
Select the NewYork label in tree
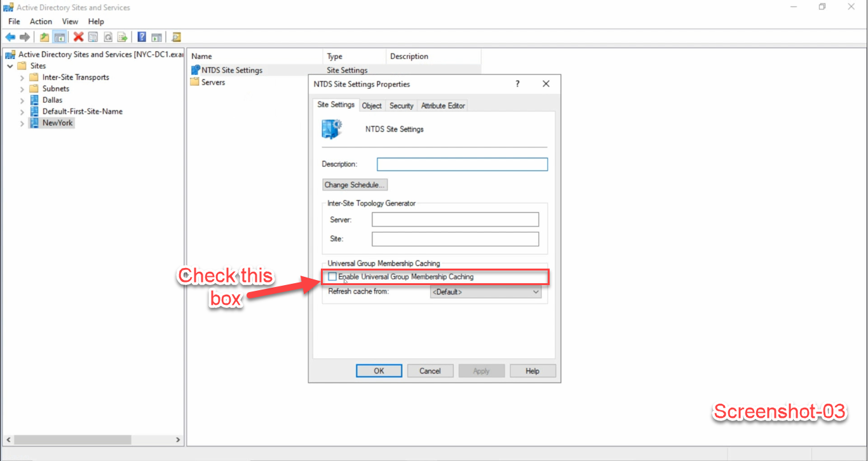click(58, 123)
